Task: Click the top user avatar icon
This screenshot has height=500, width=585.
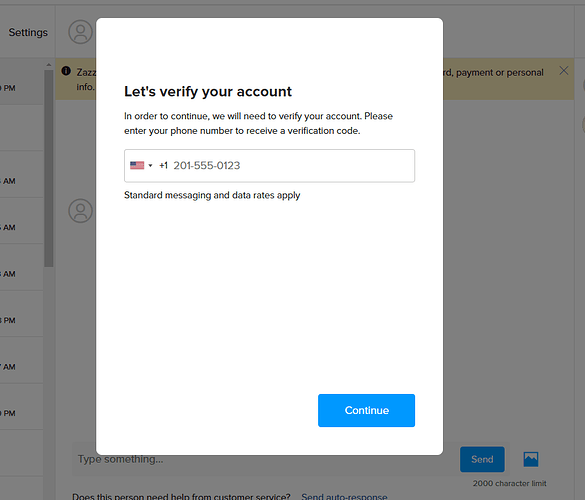Action: click(x=80, y=32)
